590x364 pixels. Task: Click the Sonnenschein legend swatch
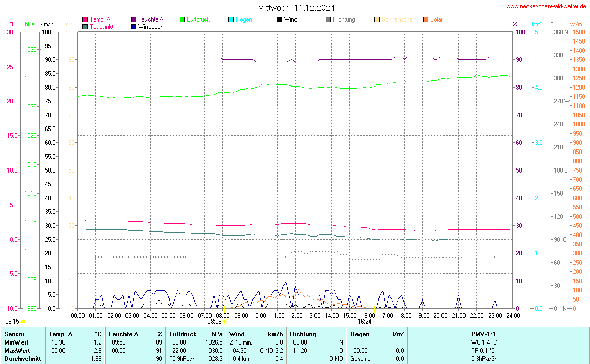(x=377, y=19)
